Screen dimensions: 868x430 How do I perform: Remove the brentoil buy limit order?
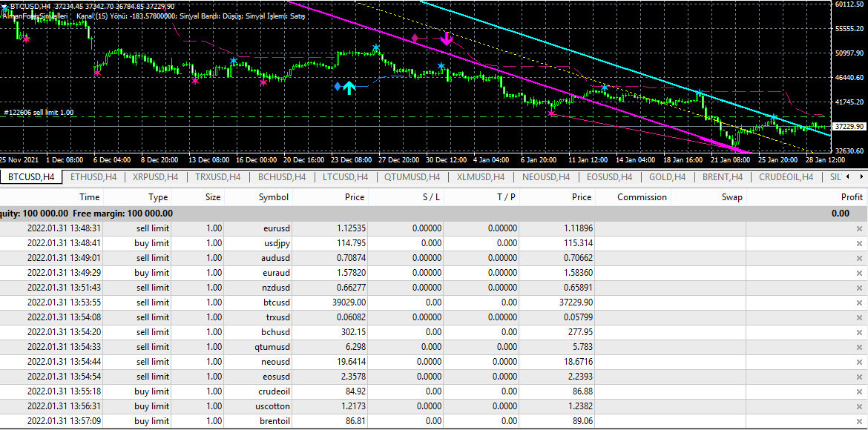point(859,422)
